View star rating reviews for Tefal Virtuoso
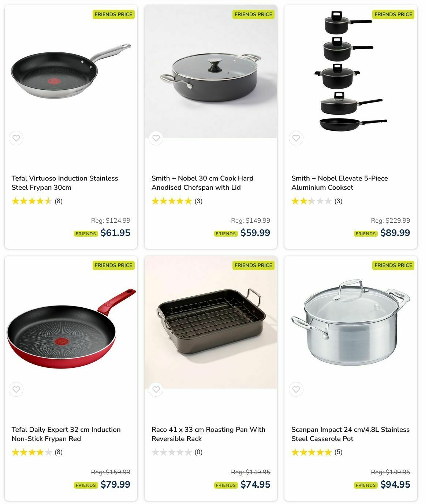The image size is (425, 504). coord(37,201)
